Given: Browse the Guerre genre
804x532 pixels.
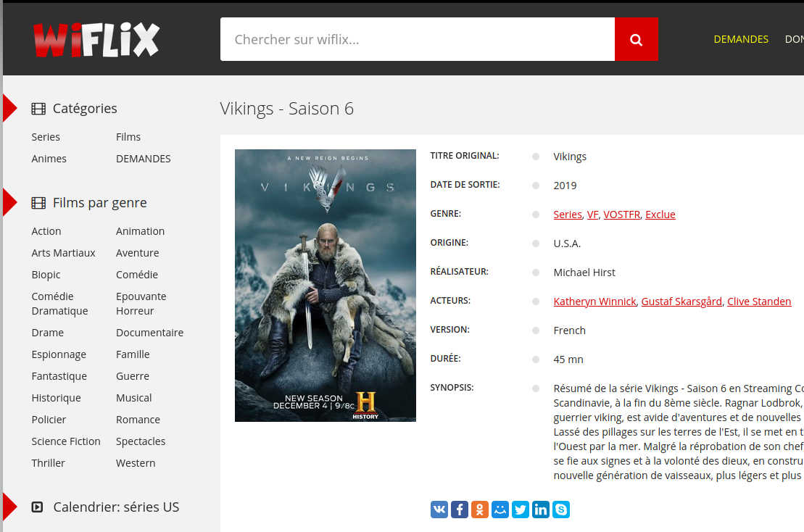Looking at the screenshot, I should point(132,376).
